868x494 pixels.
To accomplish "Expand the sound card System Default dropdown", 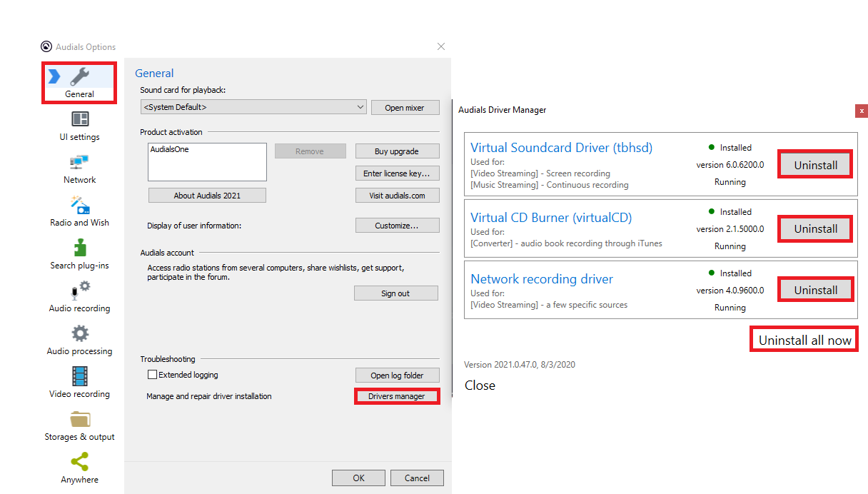I will (254, 107).
